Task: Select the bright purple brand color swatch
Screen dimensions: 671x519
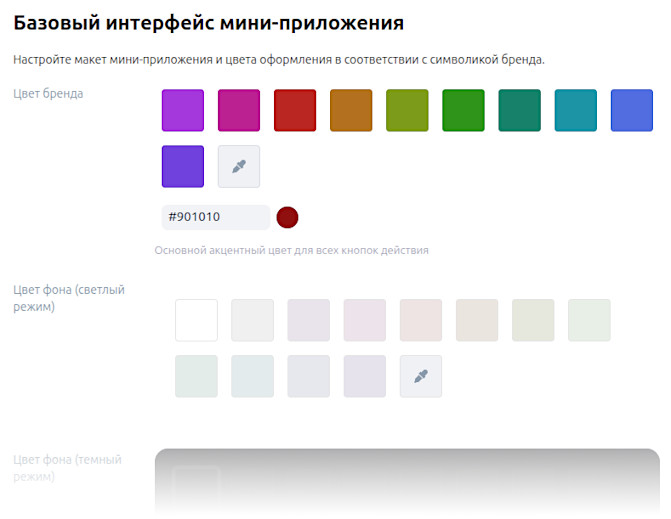Action: point(183,110)
